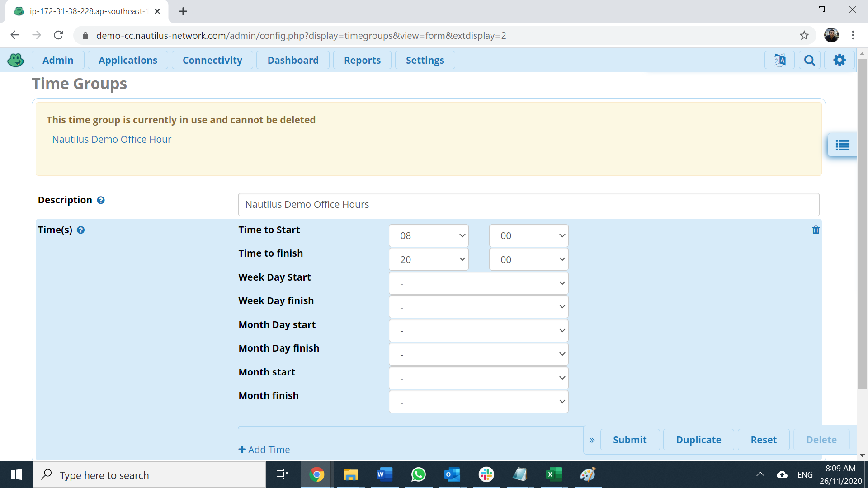Open the search magnifier icon

tap(809, 60)
